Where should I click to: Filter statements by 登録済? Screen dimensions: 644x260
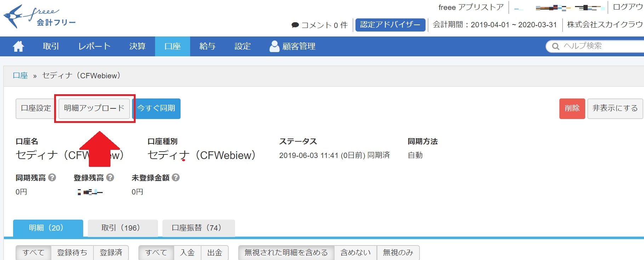tap(111, 253)
